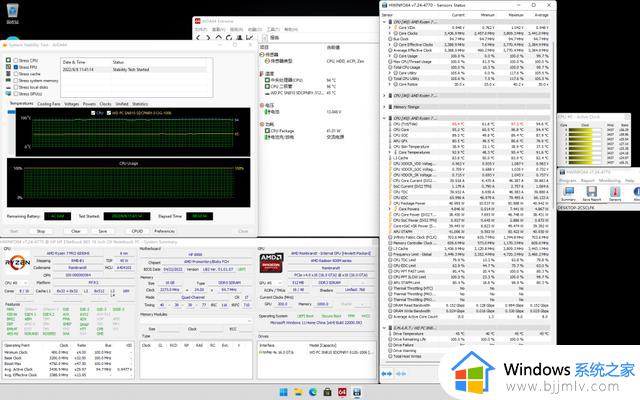Expand the Core Temperatures sensor row

[x=390, y=152]
